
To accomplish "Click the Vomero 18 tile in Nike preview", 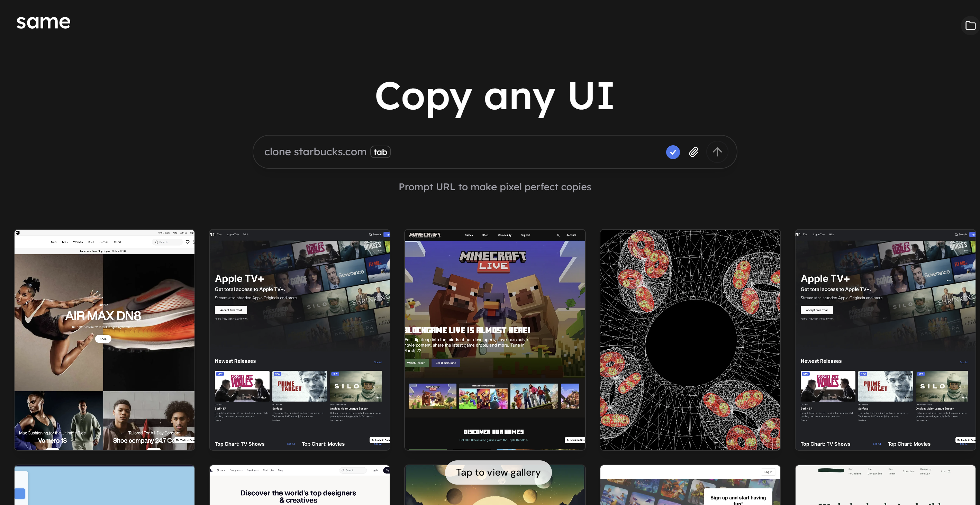I will [58, 421].
